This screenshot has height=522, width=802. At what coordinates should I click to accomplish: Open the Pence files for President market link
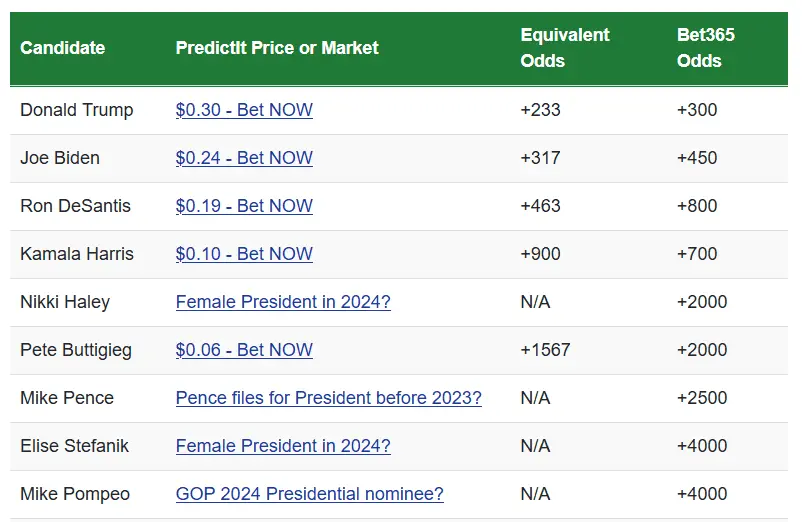pos(328,398)
